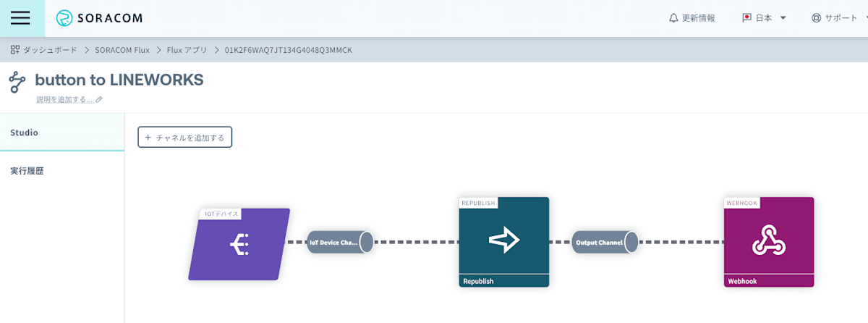Select the Webhook action node
Screen dimensions: 868x323
(x=769, y=242)
